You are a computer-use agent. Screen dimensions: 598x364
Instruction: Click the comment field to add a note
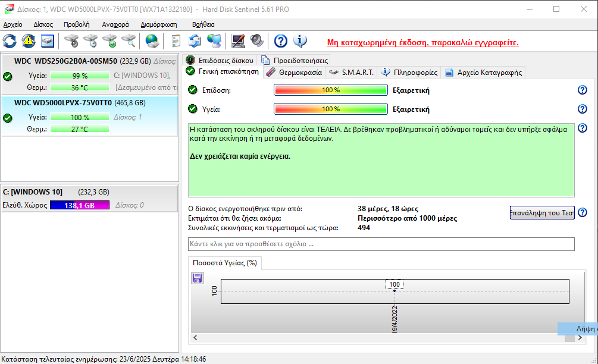[381, 244]
